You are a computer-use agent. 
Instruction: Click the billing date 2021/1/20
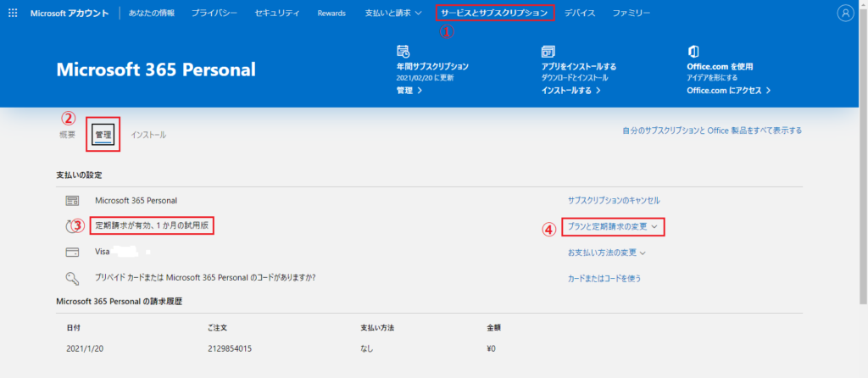83,349
